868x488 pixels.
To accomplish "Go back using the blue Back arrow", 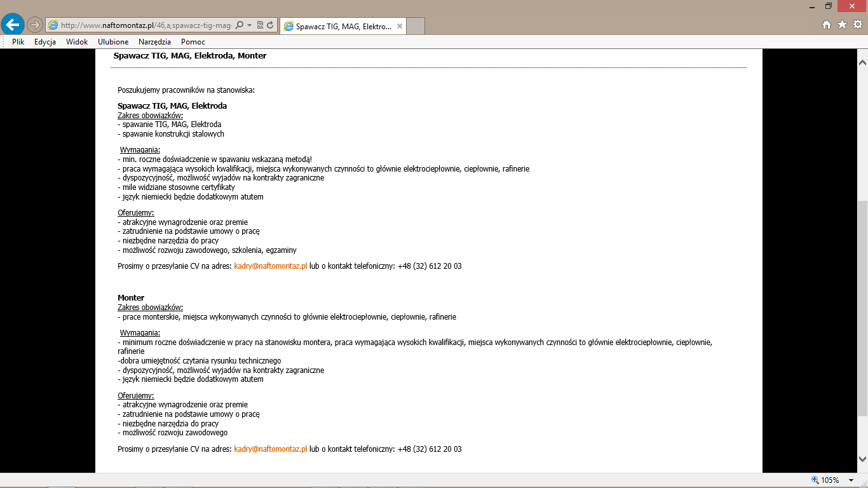I will point(13,24).
